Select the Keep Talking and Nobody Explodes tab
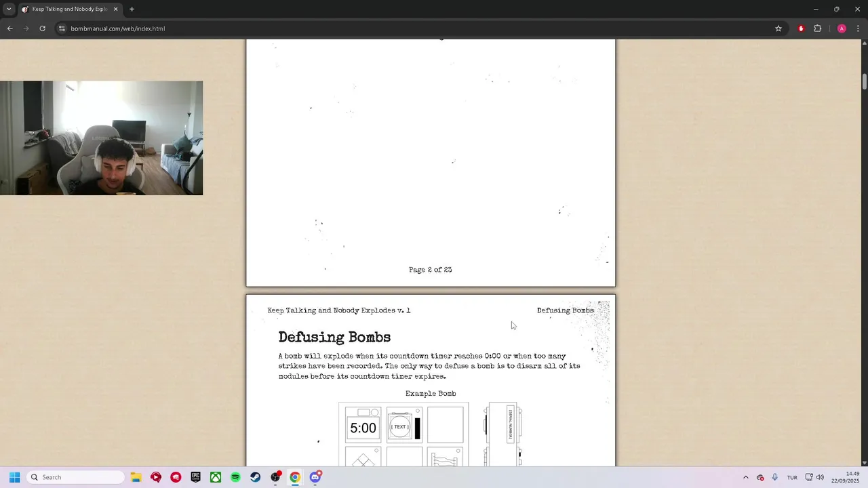The image size is (868, 488). (70, 9)
